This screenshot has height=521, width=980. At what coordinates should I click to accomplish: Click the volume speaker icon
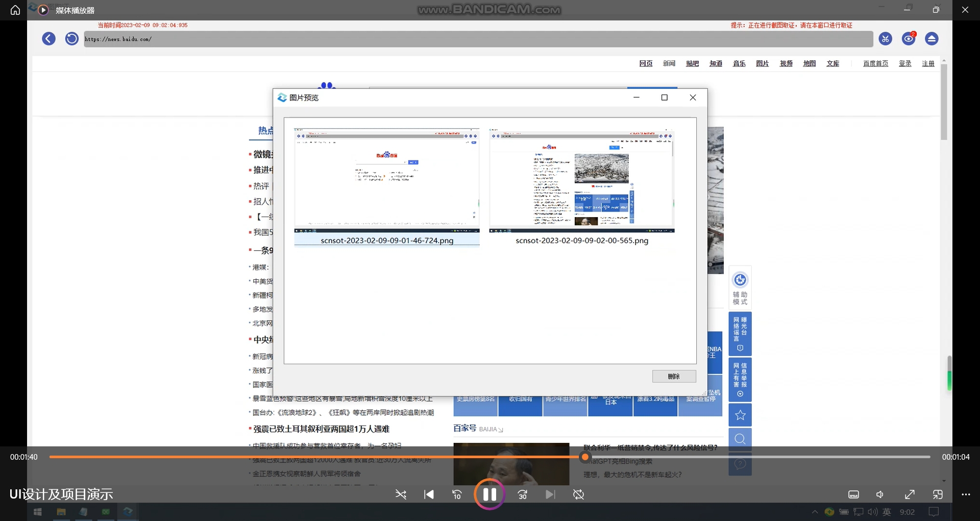880,494
